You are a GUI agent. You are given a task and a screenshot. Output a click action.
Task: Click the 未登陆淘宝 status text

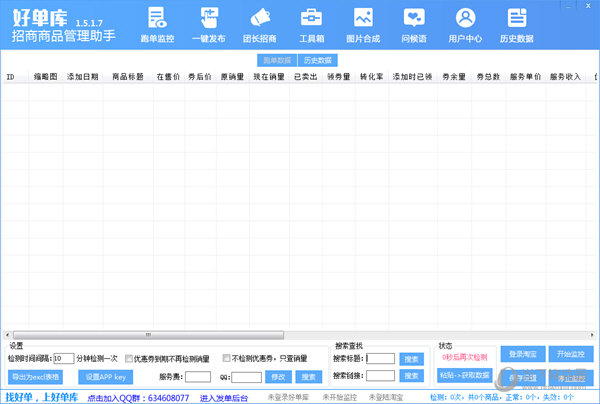386,397
